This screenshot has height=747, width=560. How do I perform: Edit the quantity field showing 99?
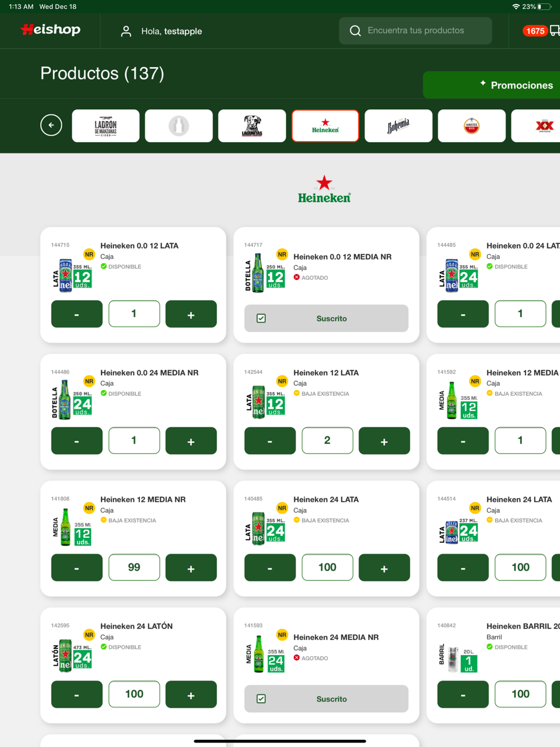click(x=134, y=568)
